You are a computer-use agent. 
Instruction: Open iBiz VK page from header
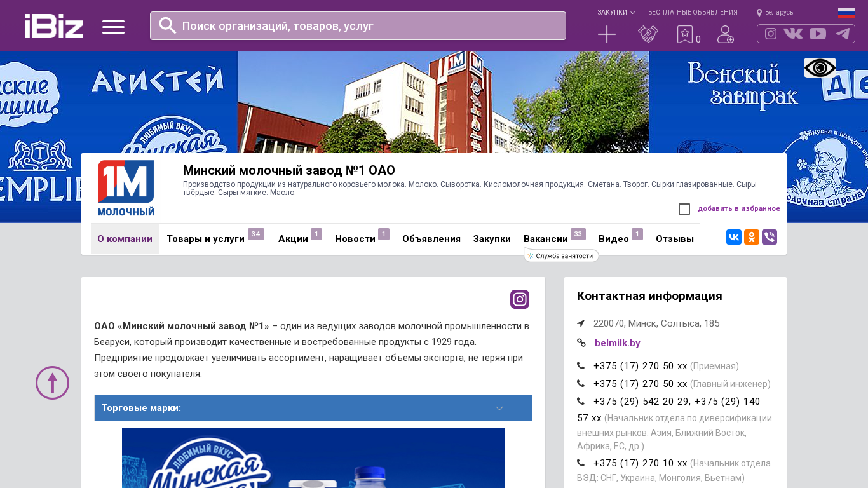click(x=793, y=34)
